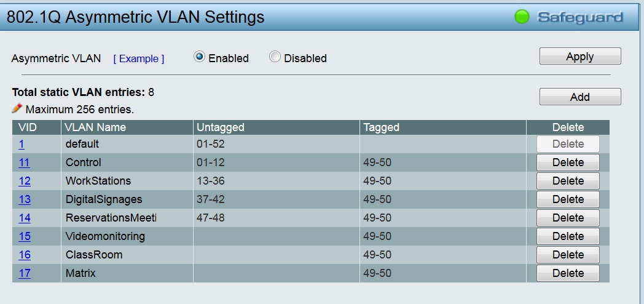Delete the Videomonitoring VLAN entry

click(x=568, y=236)
